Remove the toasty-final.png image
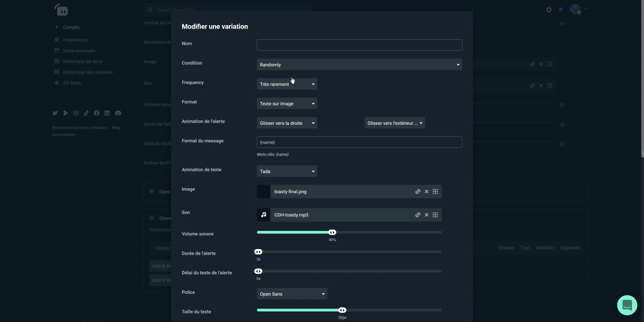 coord(427,192)
